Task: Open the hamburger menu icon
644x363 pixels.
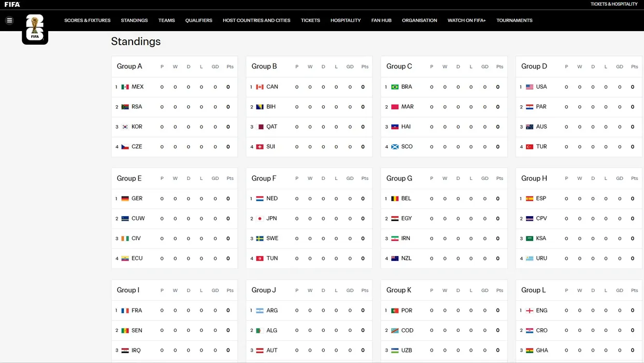Action: pyautogui.click(x=9, y=21)
